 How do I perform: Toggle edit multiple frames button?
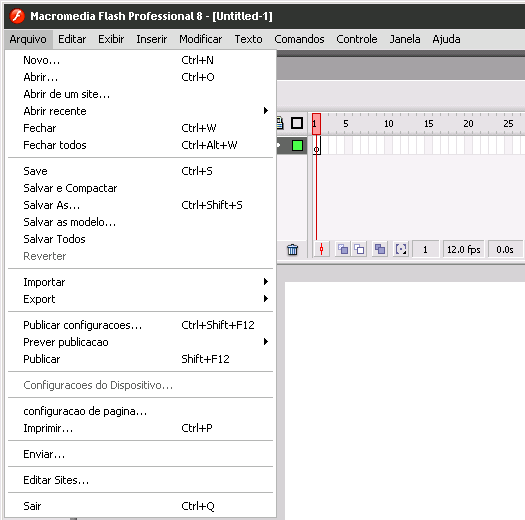380,249
